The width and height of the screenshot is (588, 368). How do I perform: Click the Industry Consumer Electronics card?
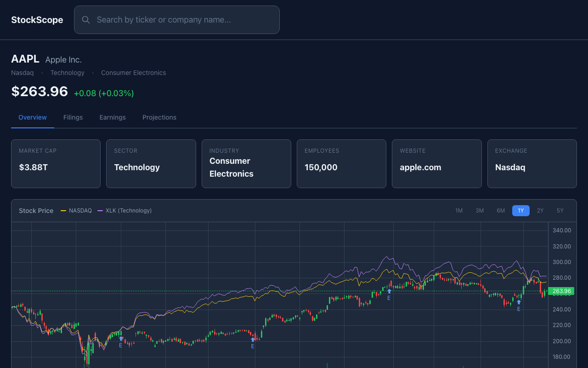(x=246, y=164)
